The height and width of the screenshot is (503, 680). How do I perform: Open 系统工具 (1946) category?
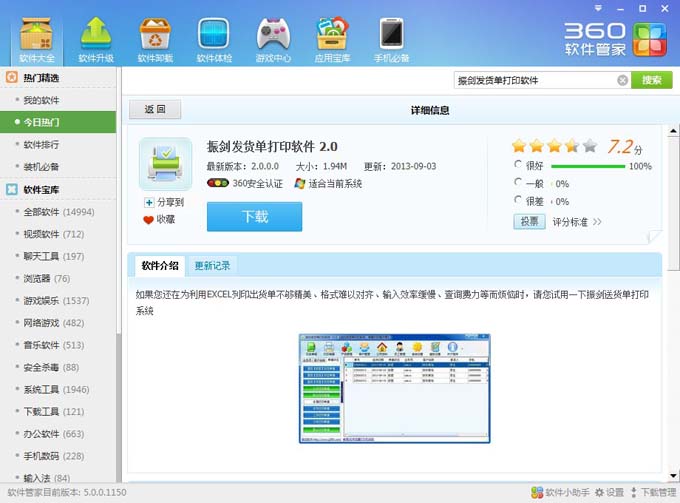[58, 389]
